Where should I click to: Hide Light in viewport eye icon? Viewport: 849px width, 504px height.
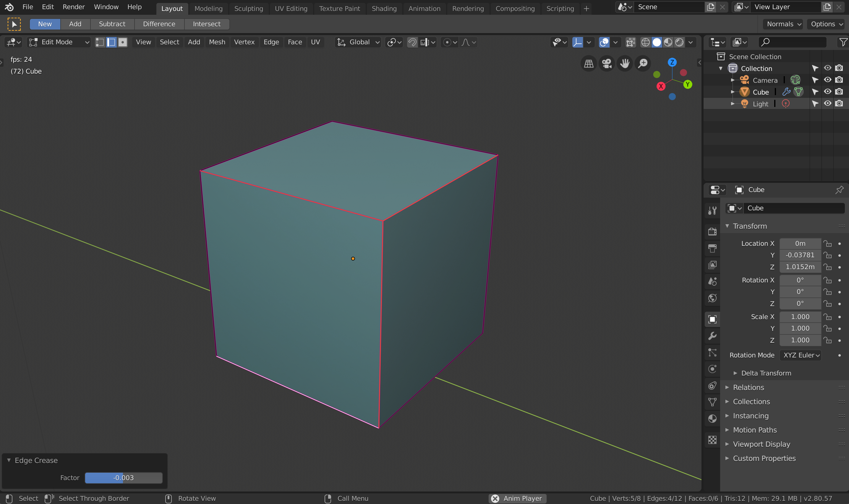click(828, 103)
